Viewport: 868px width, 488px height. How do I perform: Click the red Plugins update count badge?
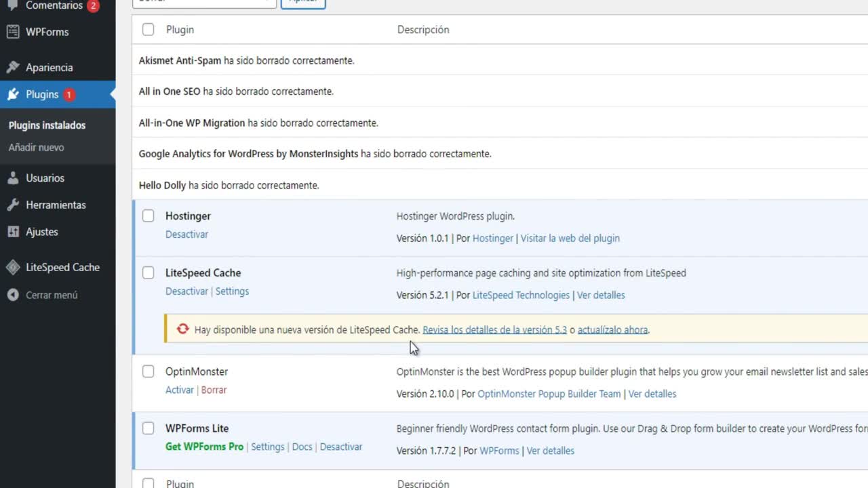click(x=68, y=94)
